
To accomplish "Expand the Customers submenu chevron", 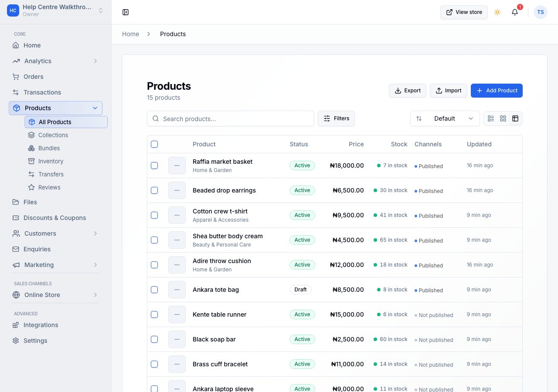I will (95, 233).
